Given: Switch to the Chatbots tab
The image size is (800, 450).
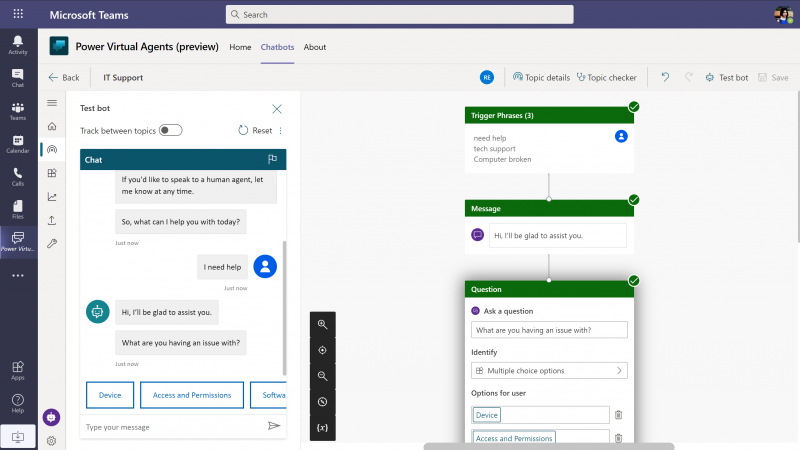Looking at the screenshot, I should (277, 47).
